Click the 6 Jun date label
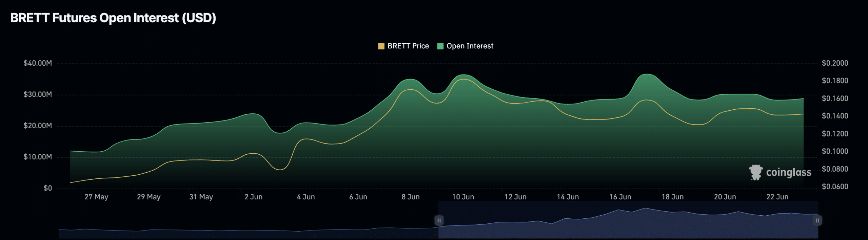 pyautogui.click(x=358, y=197)
